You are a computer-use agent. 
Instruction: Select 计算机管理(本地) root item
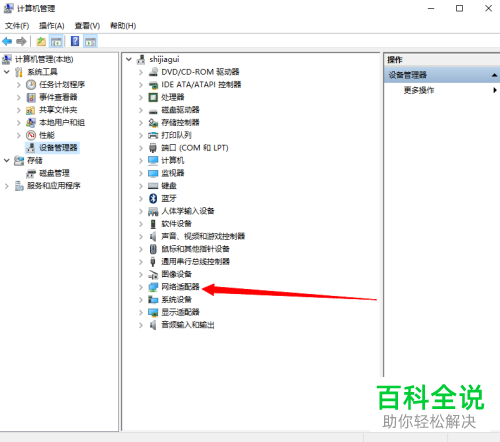tap(44, 59)
